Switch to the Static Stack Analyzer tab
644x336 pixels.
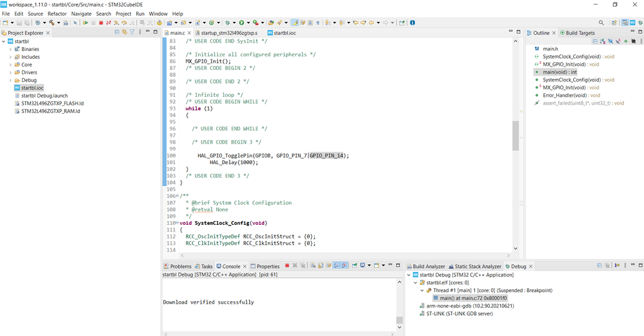pos(475,266)
